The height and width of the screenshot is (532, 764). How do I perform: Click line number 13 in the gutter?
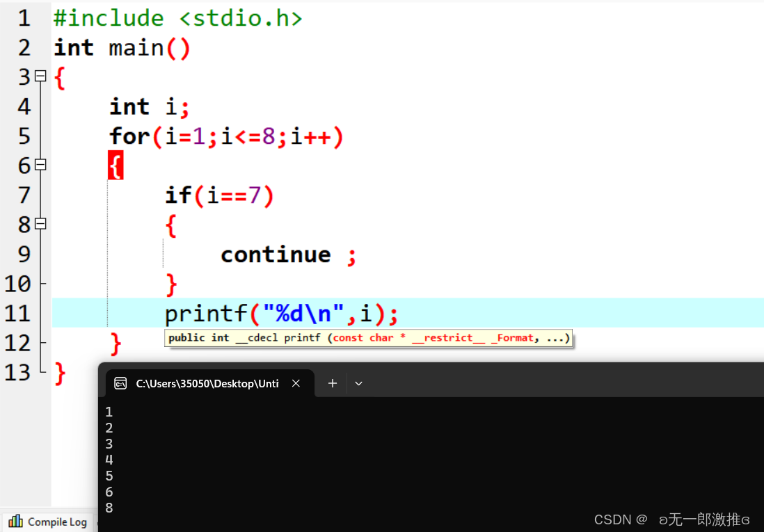click(17, 372)
